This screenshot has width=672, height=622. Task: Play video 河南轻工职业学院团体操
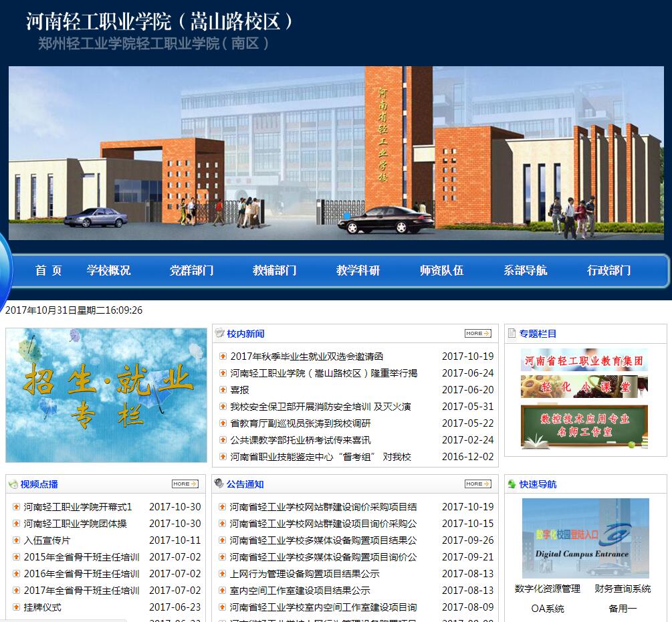[x=75, y=524]
